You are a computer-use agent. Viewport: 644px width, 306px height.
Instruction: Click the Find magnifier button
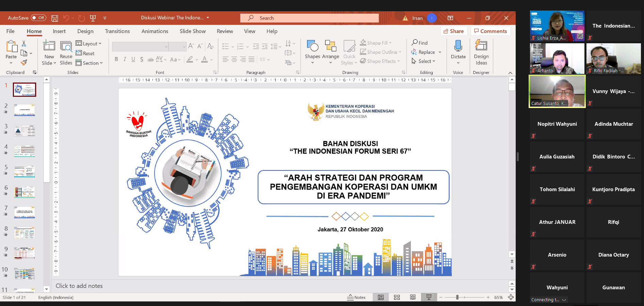click(420, 43)
